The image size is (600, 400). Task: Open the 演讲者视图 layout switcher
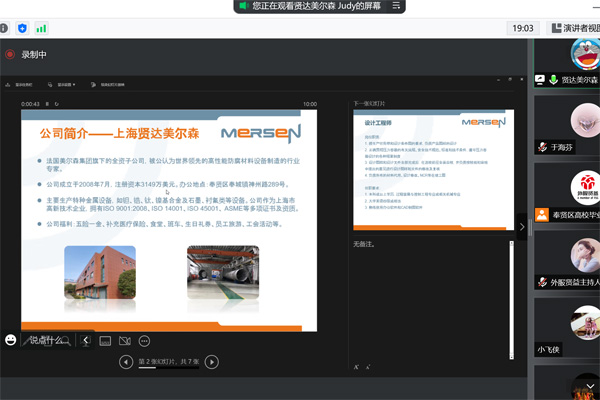pos(575,28)
